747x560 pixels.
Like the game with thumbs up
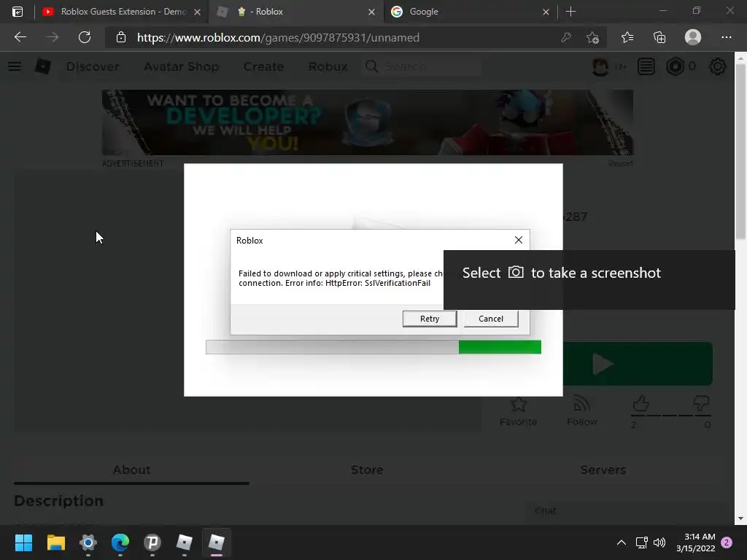pyautogui.click(x=640, y=404)
